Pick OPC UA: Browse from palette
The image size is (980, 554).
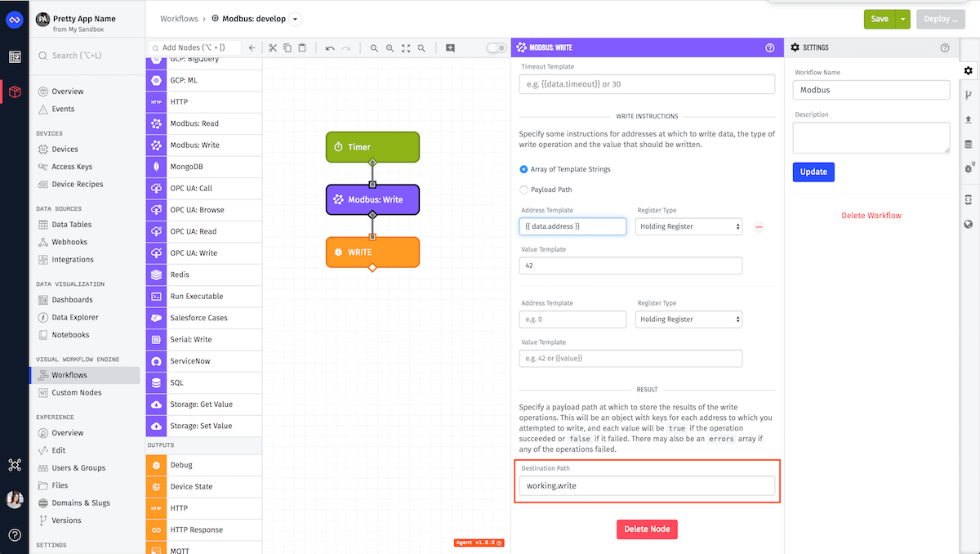204,210
